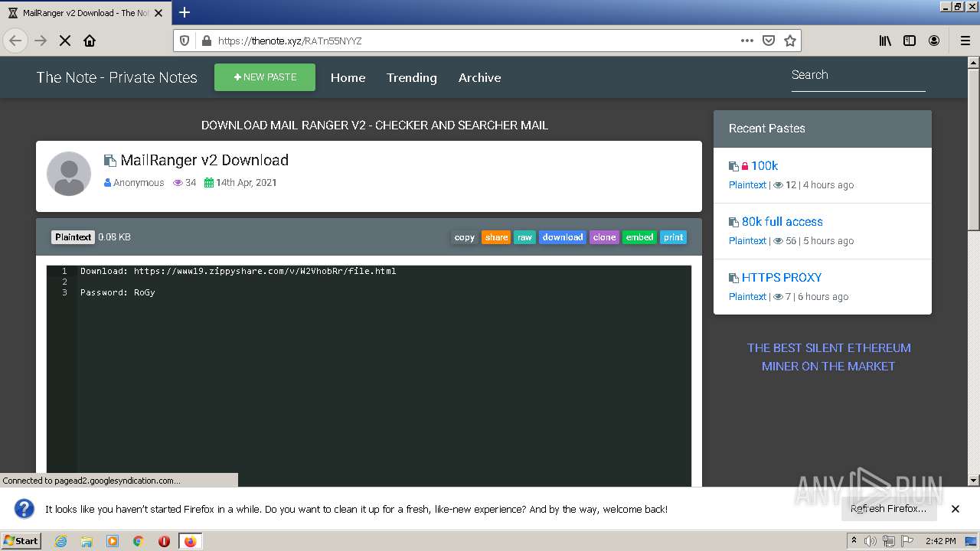980x551 pixels.
Task: Clone this paste
Action: click(604, 237)
